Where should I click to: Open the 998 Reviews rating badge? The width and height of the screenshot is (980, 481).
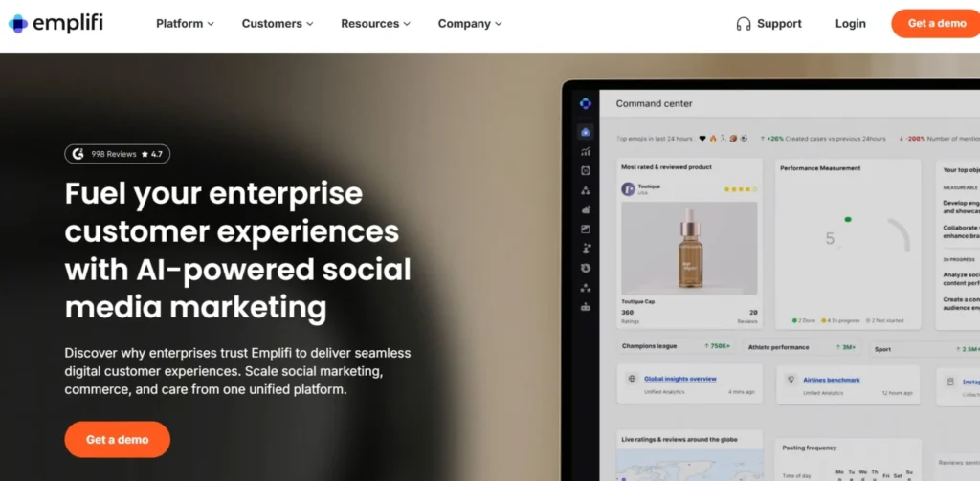tap(118, 154)
